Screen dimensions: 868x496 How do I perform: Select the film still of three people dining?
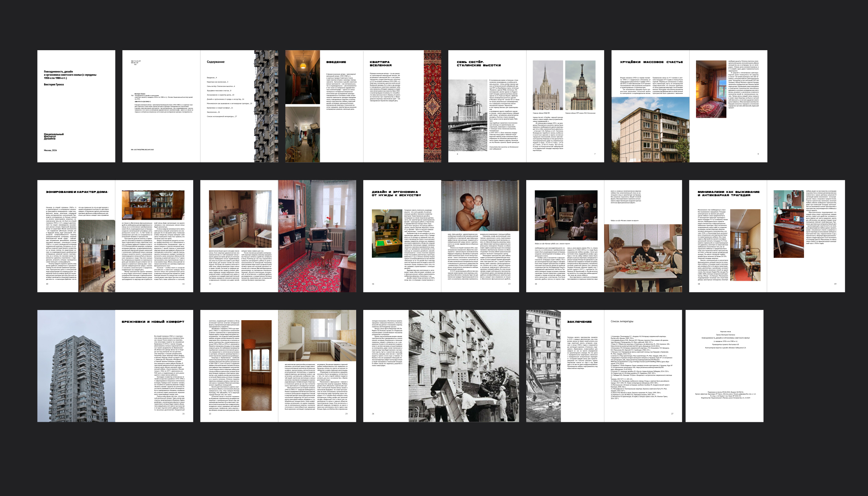[643, 258]
